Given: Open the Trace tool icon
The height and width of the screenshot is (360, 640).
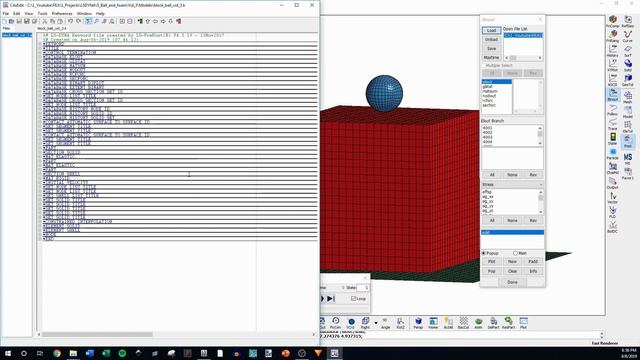Looking at the screenshot, I should [613, 124].
